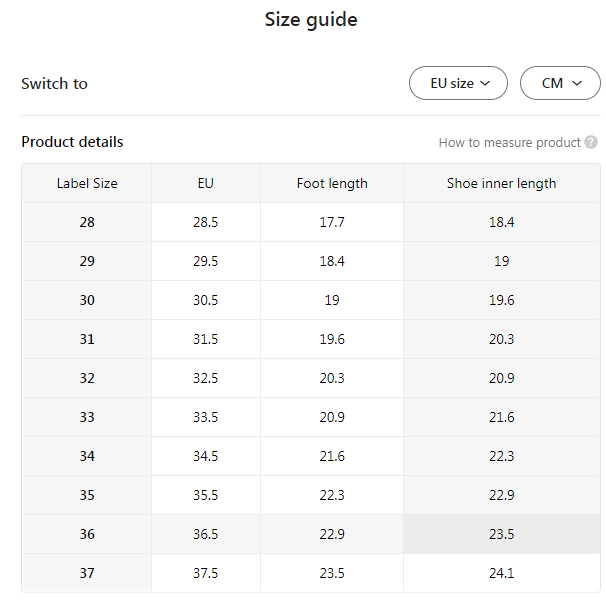The height and width of the screenshot is (601, 606).
Task: Select the label size 37 row
Action: (x=87, y=573)
